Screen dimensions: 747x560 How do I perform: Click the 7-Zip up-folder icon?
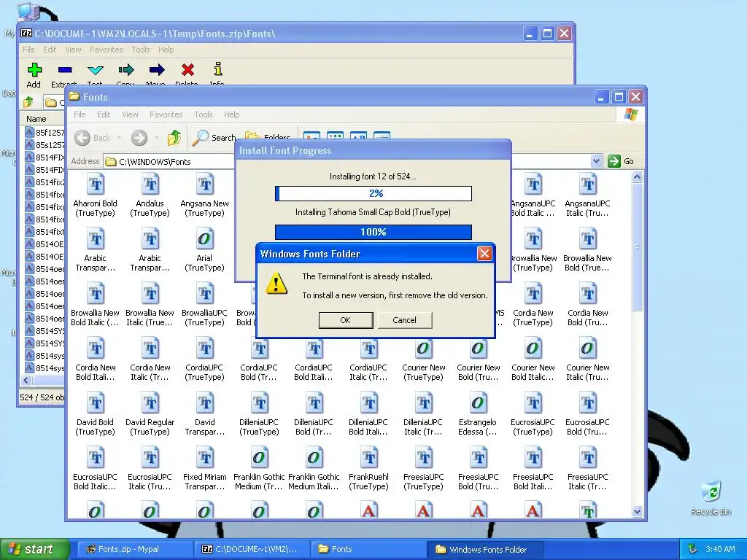pyautogui.click(x=28, y=102)
